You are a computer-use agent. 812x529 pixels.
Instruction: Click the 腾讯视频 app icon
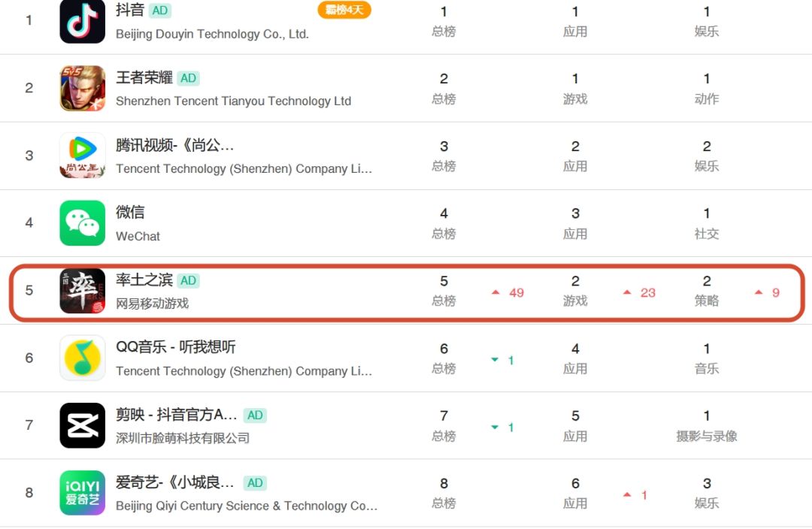[83, 156]
